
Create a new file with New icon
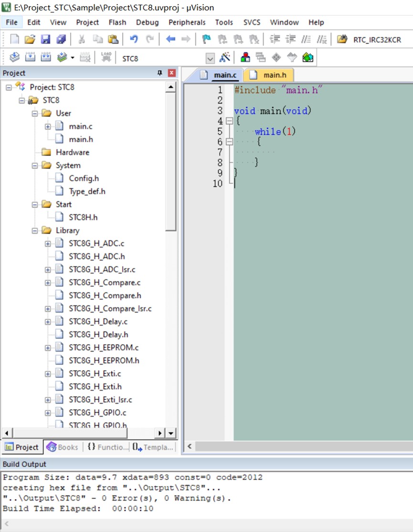coord(15,39)
